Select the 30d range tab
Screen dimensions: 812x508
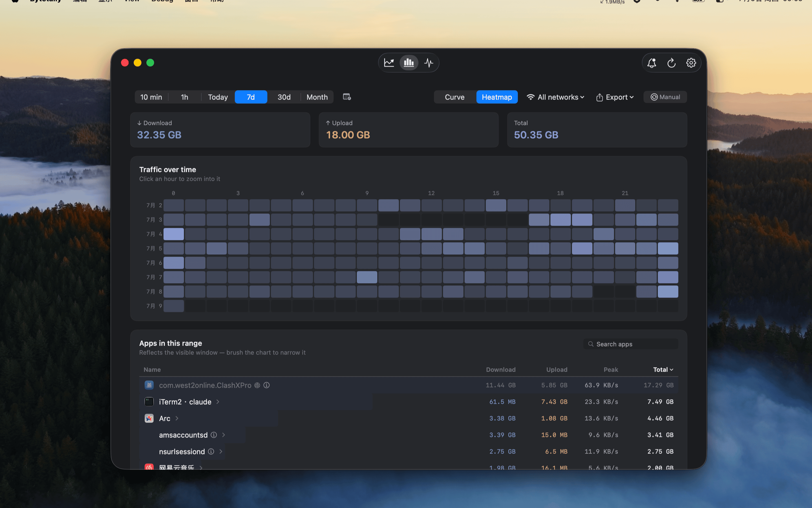coord(284,97)
